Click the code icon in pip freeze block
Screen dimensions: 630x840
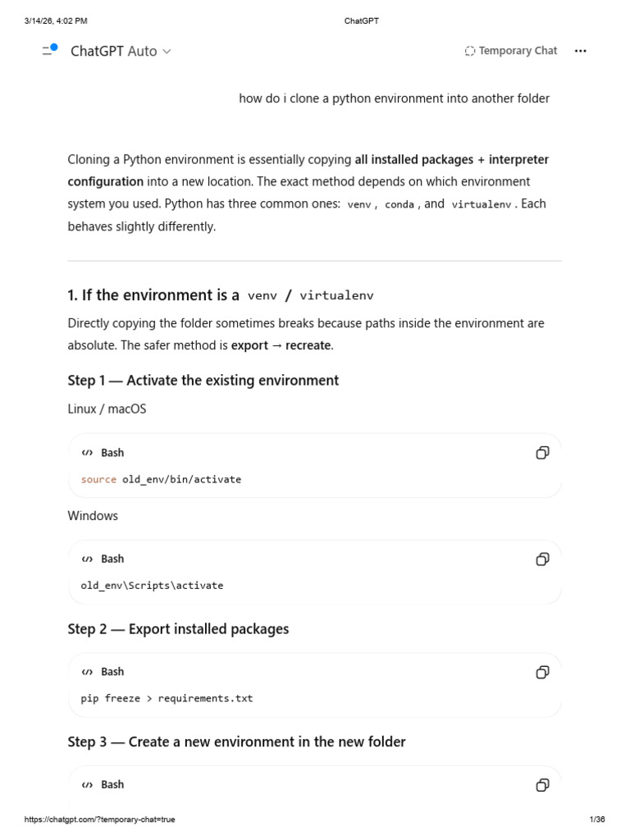[x=87, y=673]
